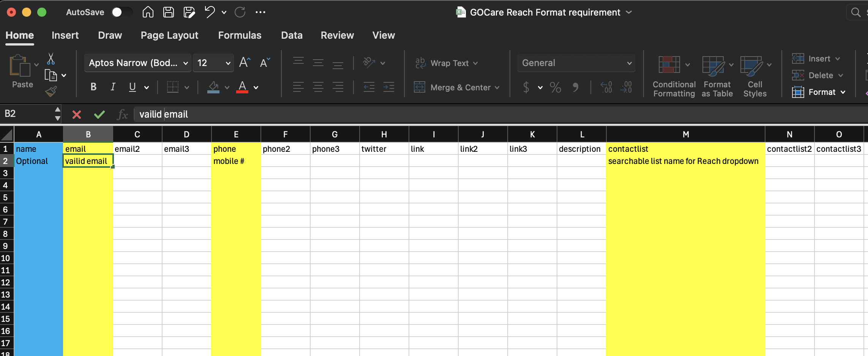
Task: Expand the fill color dropdown arrow
Action: pos(227,87)
